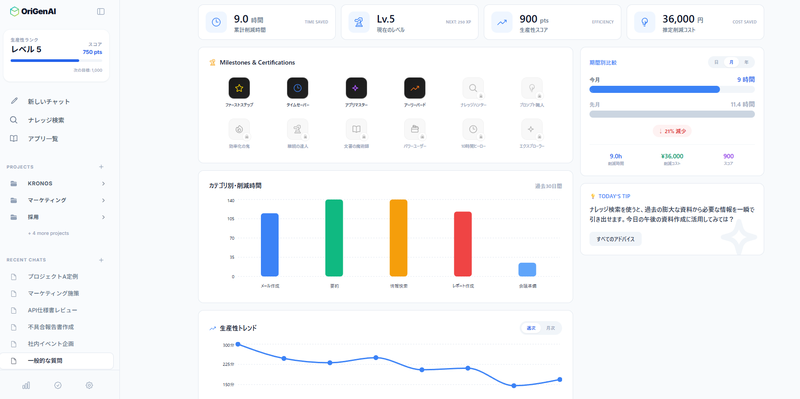Select the ファーストステップ star badge
This screenshot has height=399, width=800.
[239, 88]
